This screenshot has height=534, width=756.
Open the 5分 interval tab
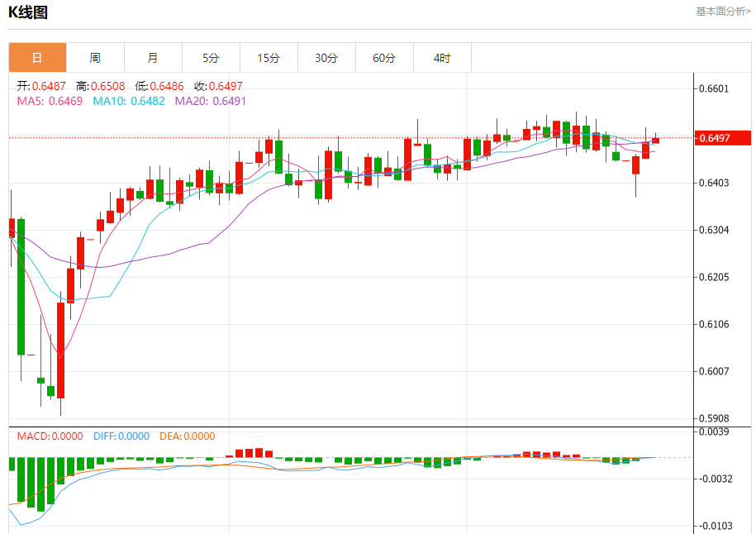click(212, 58)
